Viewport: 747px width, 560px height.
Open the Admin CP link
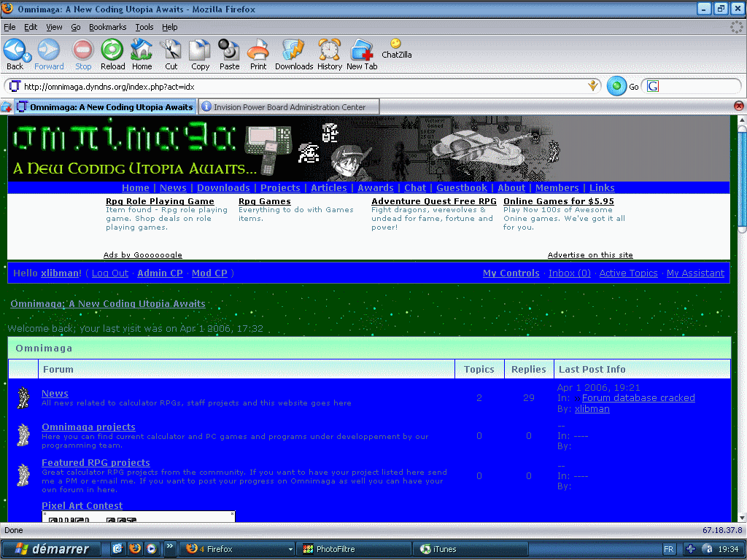[x=160, y=273]
